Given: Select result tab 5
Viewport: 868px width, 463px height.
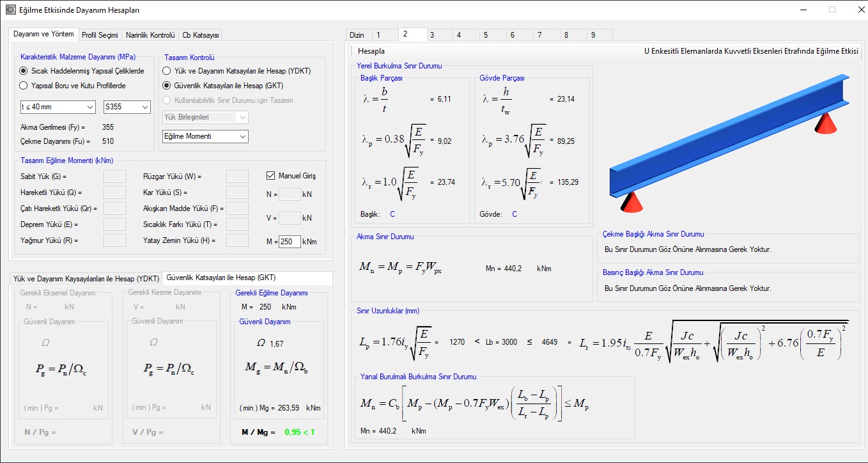Looking at the screenshot, I should tap(492, 35).
